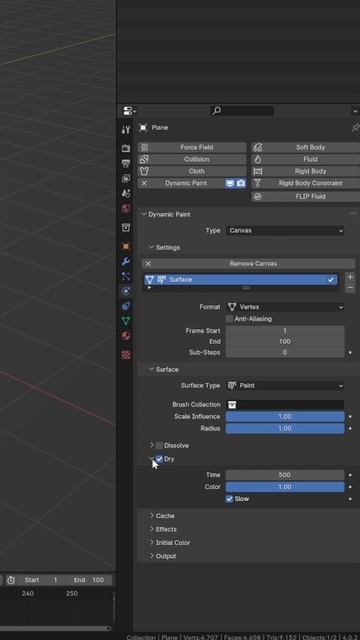360x640 pixels.
Task: Toggle Dynamic Paint render camera icon
Action: tap(241, 183)
